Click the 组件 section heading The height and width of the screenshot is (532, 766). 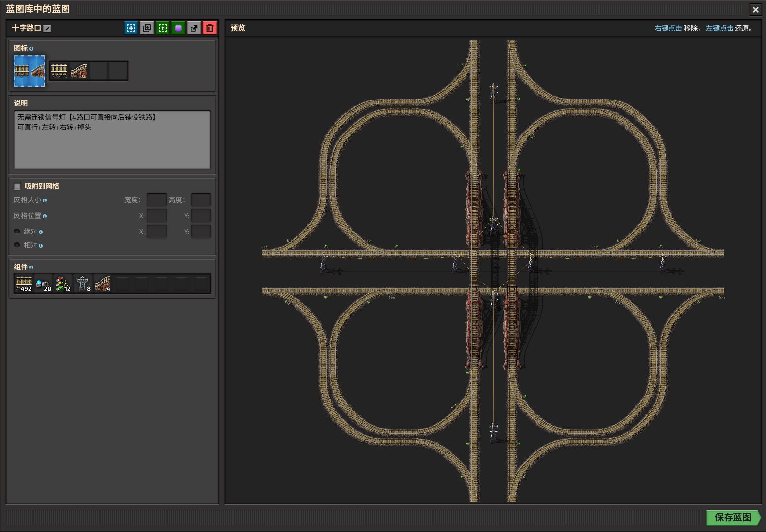pyautogui.click(x=21, y=267)
